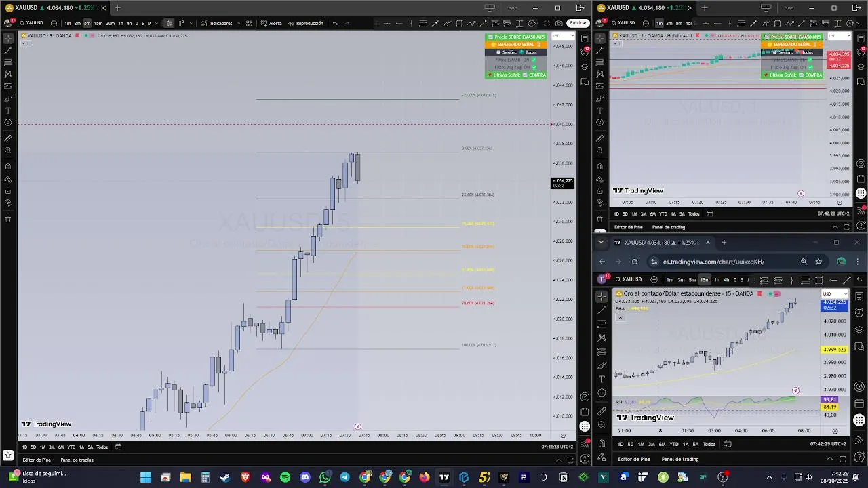Open alerts clock icon in main right sidebar
The image size is (868, 488).
coord(585,52)
